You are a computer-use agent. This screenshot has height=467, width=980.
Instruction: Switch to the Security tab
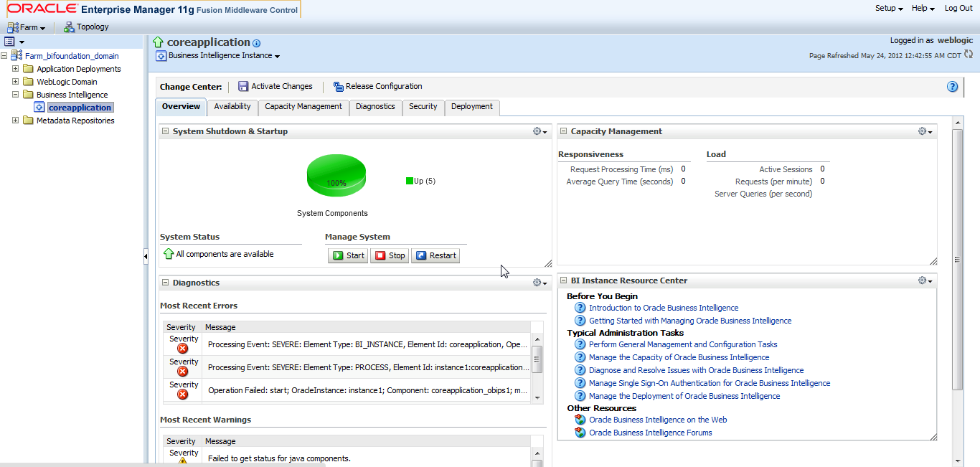pyautogui.click(x=423, y=107)
